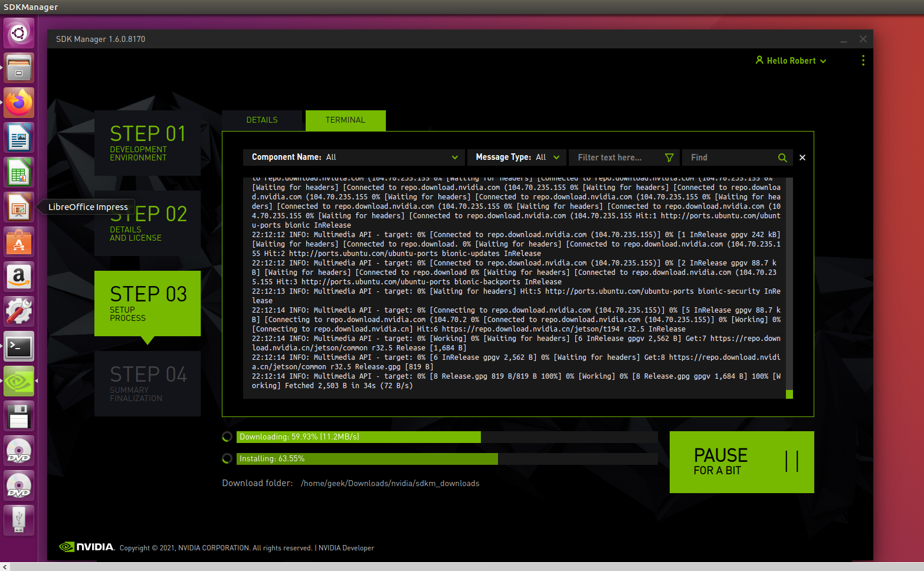924x571 pixels.
Task: Close the terminal find bar X
Action: 802,157
